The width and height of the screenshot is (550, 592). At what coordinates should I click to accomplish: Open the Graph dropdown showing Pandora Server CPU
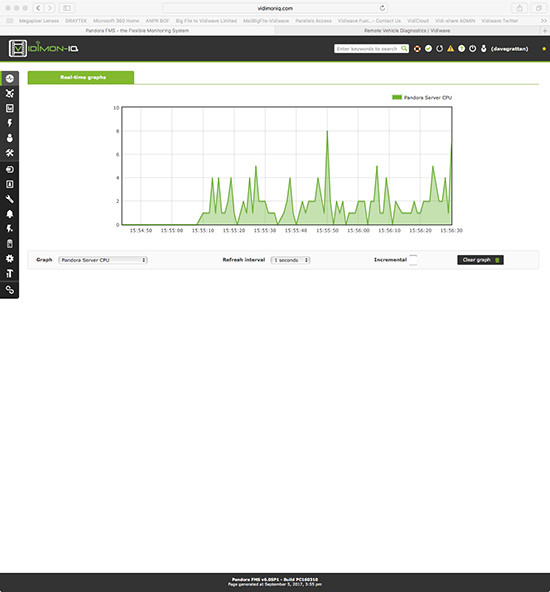(103, 260)
